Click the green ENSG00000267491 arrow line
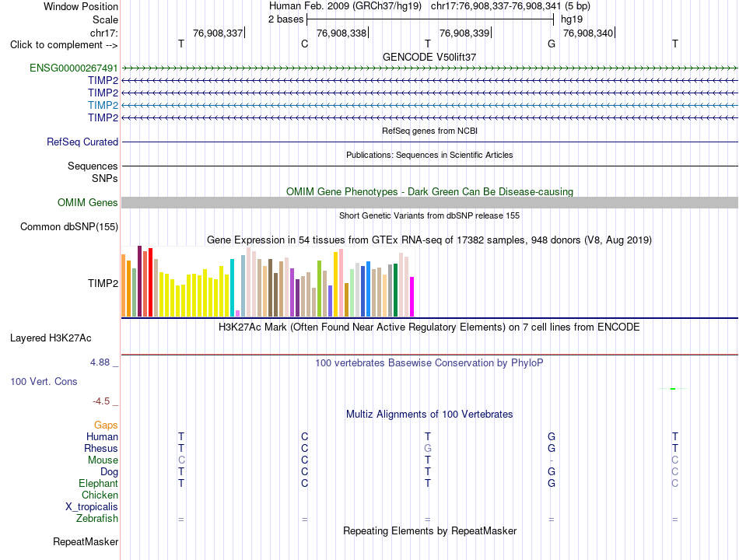 click(429, 68)
